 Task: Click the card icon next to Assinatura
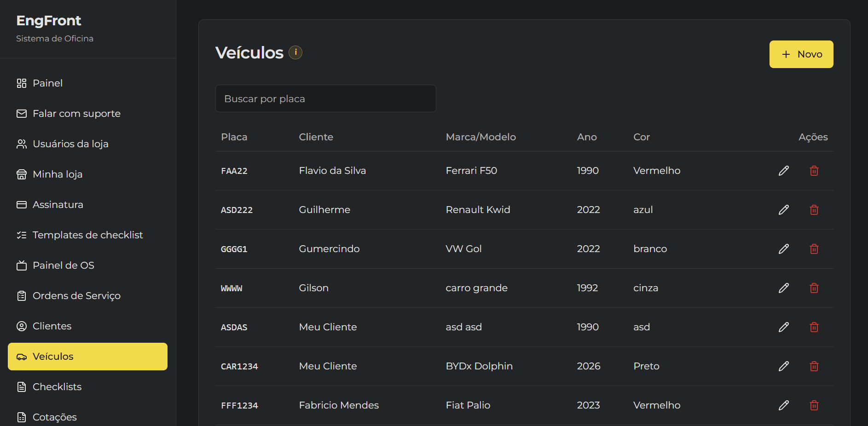[21, 205]
